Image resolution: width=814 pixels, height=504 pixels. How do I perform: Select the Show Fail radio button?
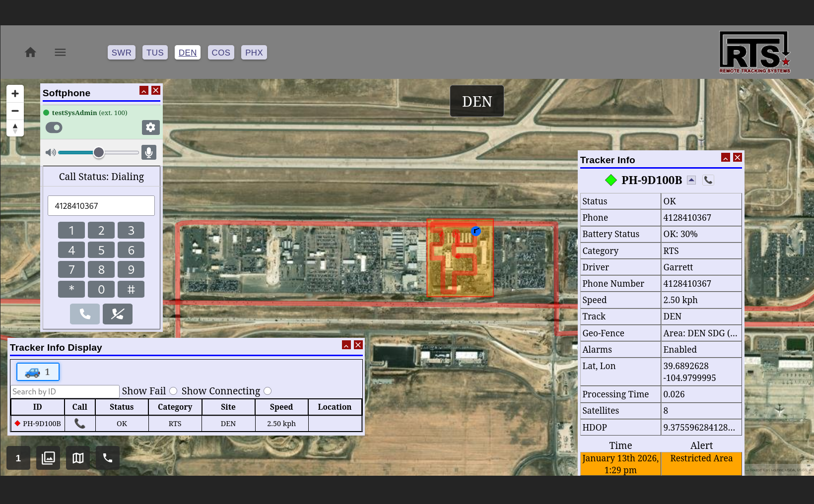173,391
